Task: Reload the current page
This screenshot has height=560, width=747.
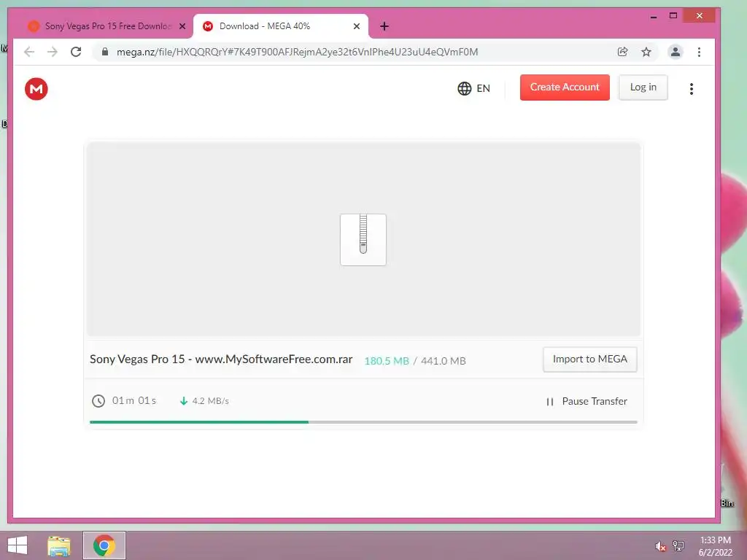Action: coord(76,52)
